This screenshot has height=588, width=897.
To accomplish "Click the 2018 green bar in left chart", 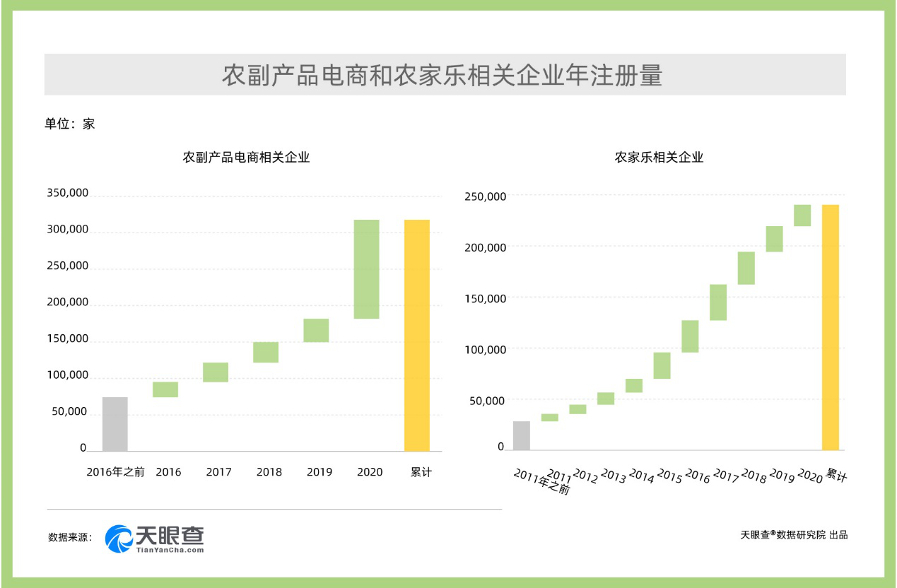I will click(x=266, y=352).
